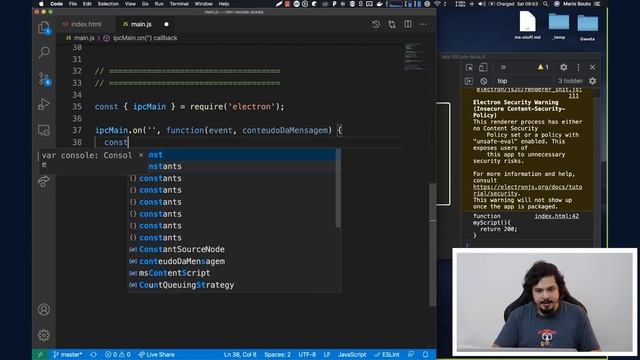
Task: Open electronjs.org security tutorial link
Action: click(x=527, y=190)
